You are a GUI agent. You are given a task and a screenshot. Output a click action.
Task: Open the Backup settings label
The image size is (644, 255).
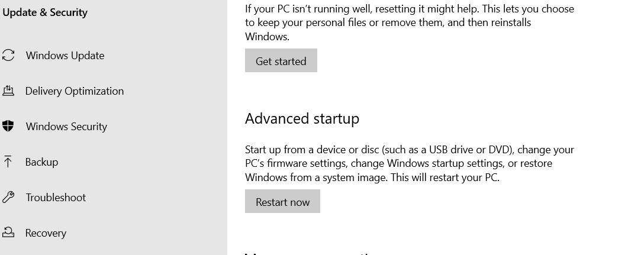tap(41, 162)
